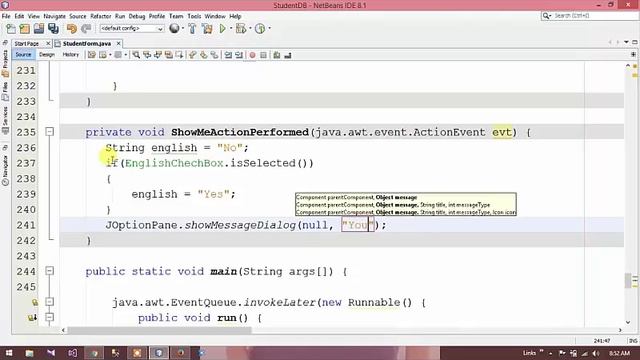
Task: Open the Refactor menu
Action: pos(100,16)
